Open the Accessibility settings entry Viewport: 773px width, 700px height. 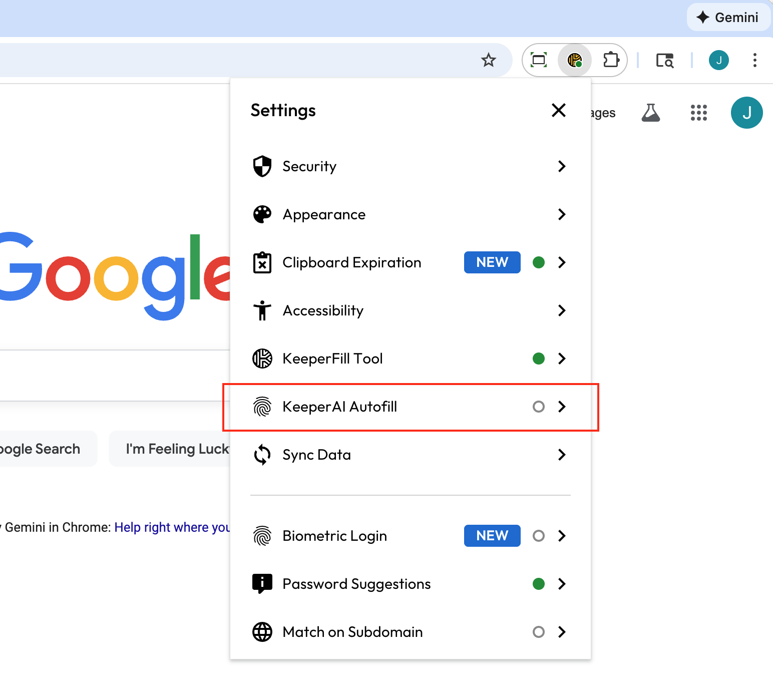click(x=323, y=310)
